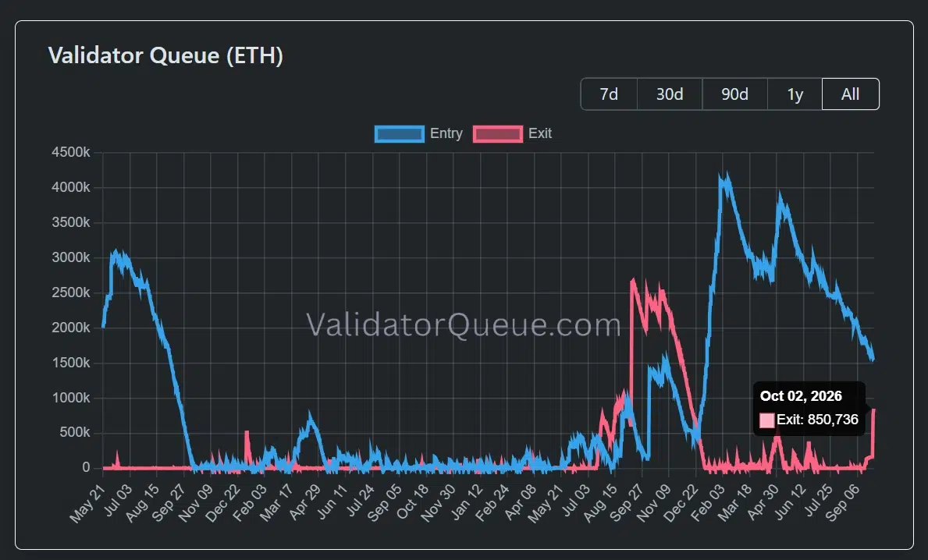Click the 4500k y-axis label
Screen dimensions: 928x560
click(x=71, y=152)
